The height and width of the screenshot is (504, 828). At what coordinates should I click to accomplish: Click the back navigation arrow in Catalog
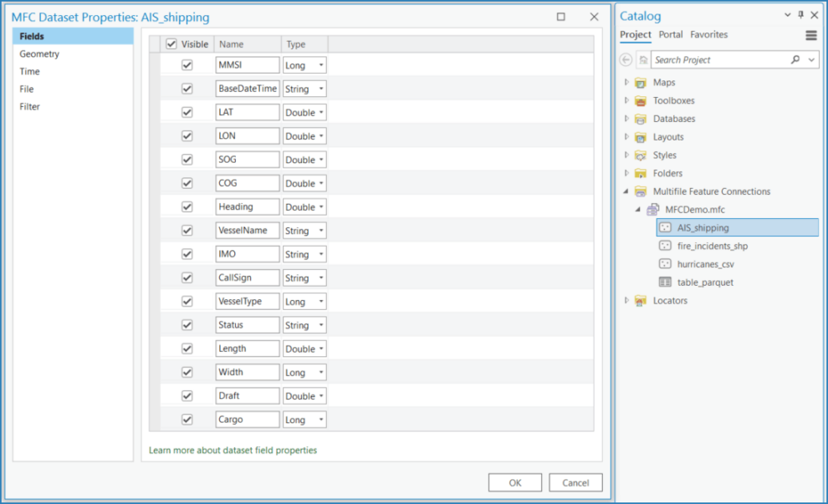(625, 59)
